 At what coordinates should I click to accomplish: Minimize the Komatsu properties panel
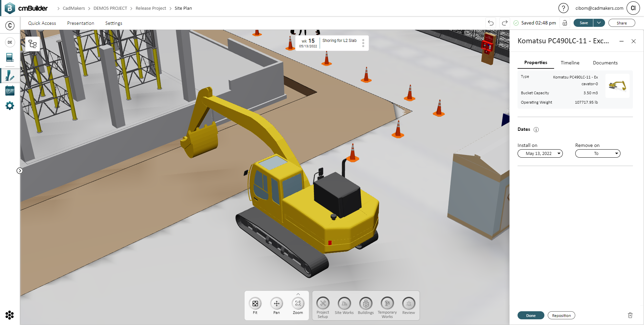point(622,41)
